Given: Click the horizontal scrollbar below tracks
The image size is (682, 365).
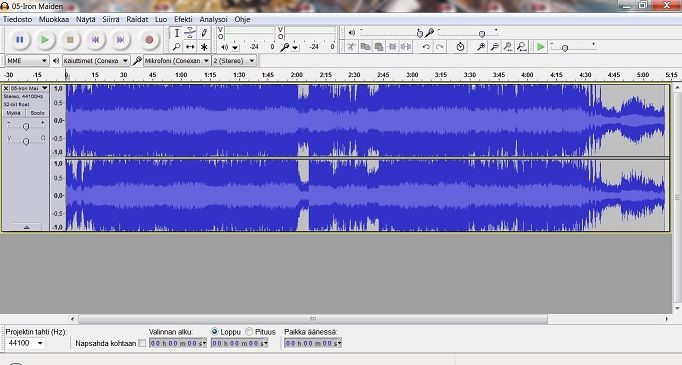Looking at the screenshot, I should [x=313, y=319].
